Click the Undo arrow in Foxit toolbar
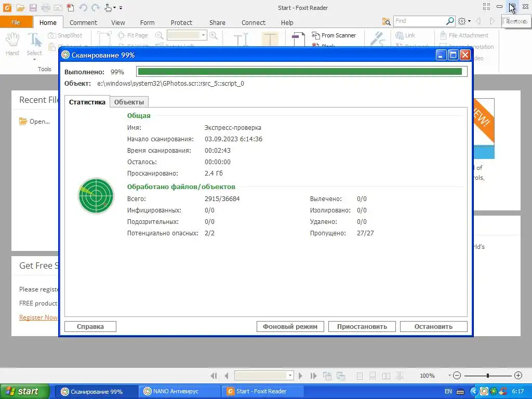 [x=83, y=7]
